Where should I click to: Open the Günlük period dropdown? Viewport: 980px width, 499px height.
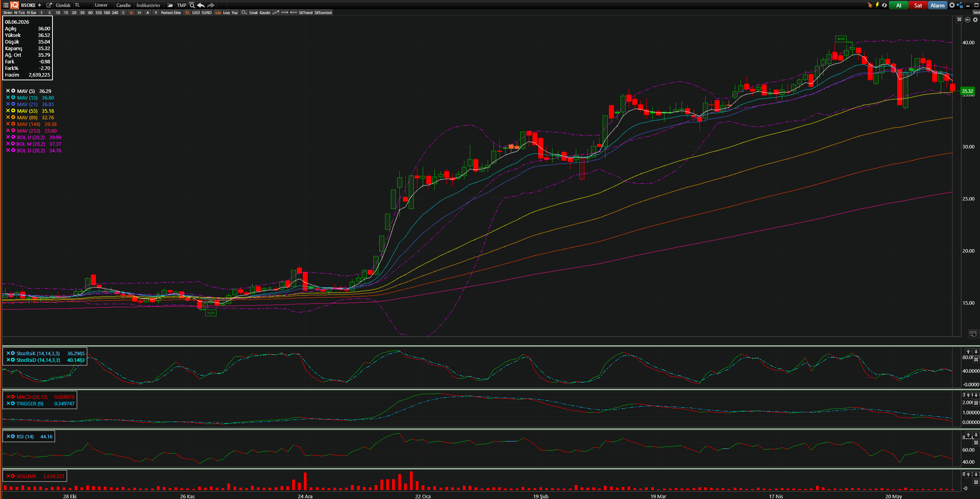coord(63,5)
